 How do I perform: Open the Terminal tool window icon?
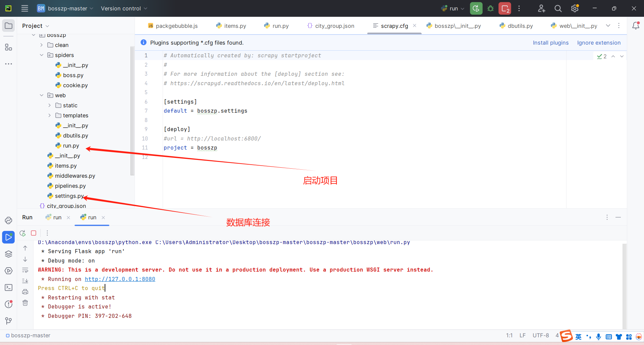(8, 287)
